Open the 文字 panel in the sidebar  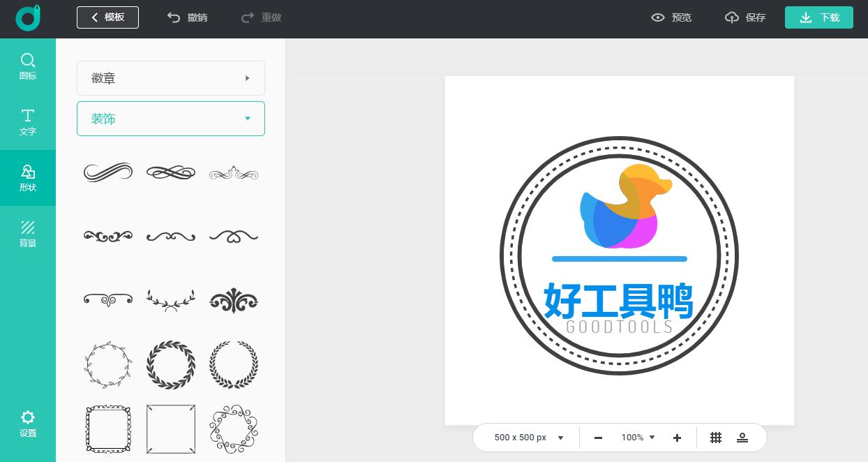point(28,122)
